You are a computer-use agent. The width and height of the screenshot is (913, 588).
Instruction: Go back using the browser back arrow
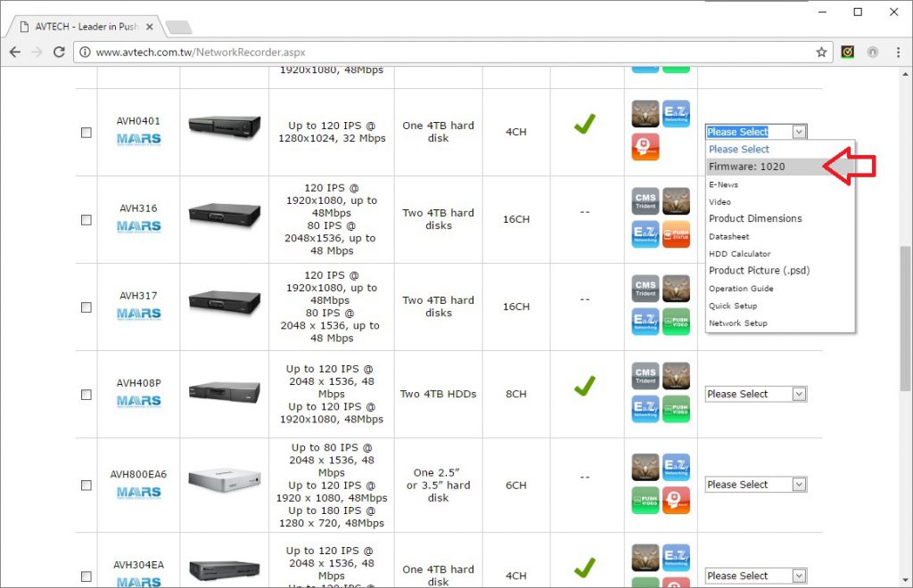click(x=15, y=53)
